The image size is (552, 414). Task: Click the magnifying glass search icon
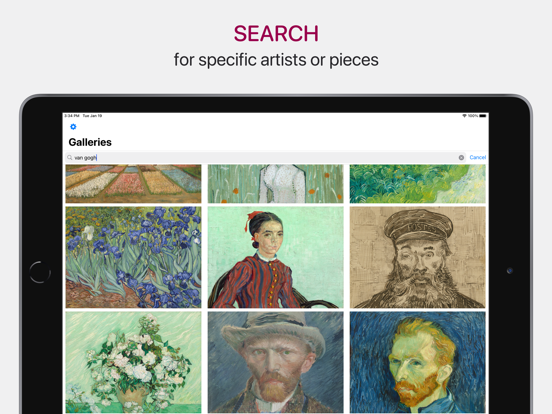click(x=70, y=158)
